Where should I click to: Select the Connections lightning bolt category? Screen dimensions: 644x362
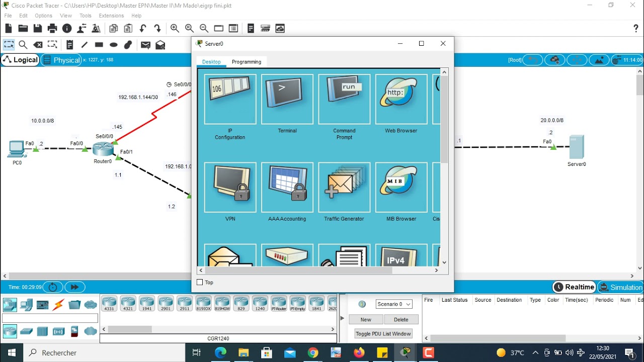[58, 304]
